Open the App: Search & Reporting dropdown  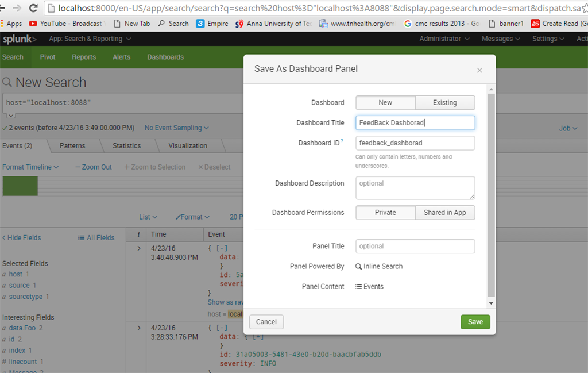[90, 39]
